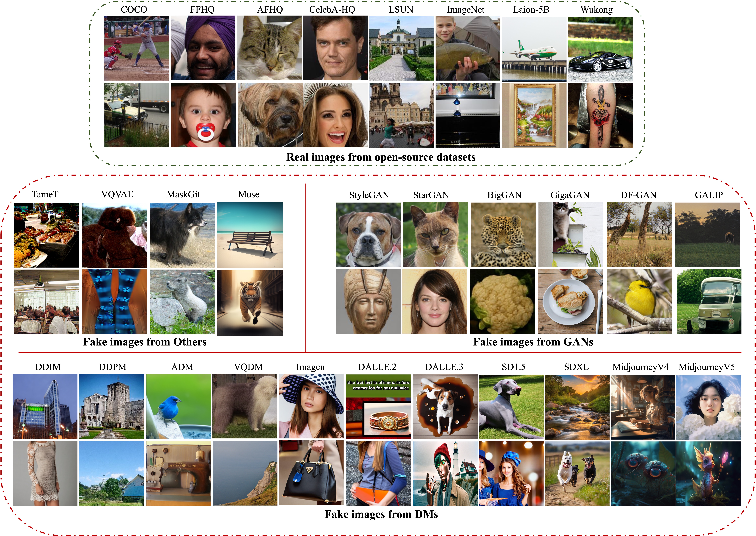Click the COCO baseball batter image

coord(136,48)
